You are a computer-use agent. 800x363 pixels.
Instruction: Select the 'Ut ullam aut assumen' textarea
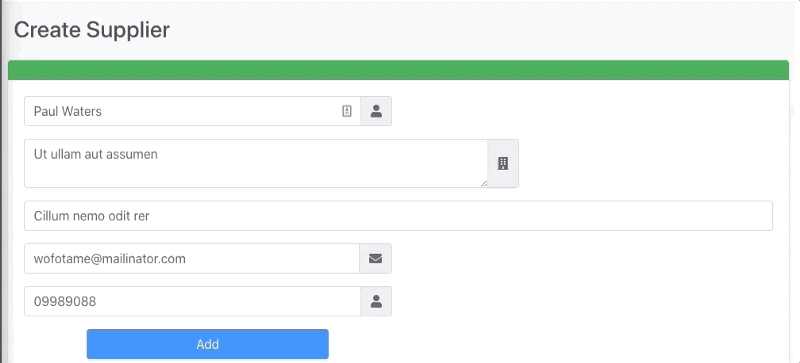[256, 163]
